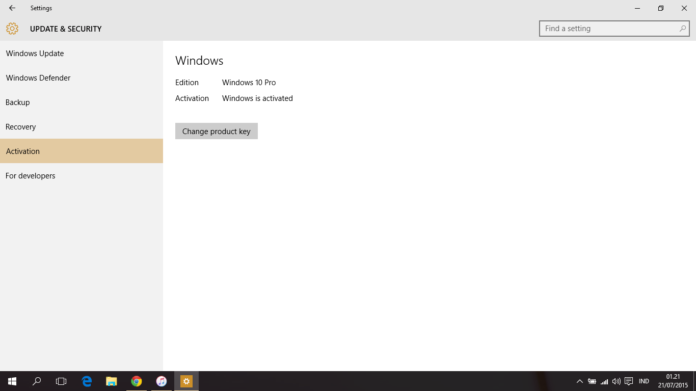
Task: Open the Action Center notification icon
Action: coord(629,381)
